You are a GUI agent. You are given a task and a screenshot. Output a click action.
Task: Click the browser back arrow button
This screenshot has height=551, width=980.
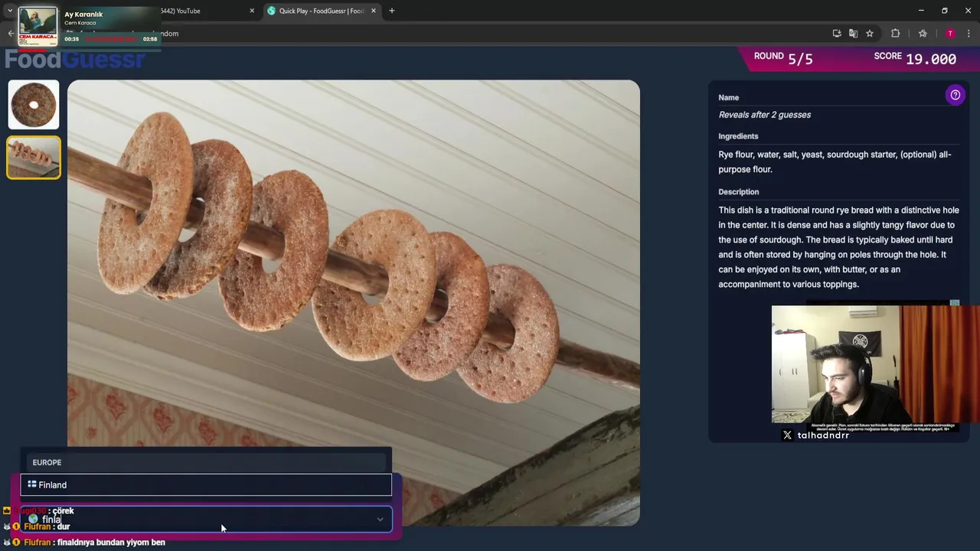[x=11, y=34]
